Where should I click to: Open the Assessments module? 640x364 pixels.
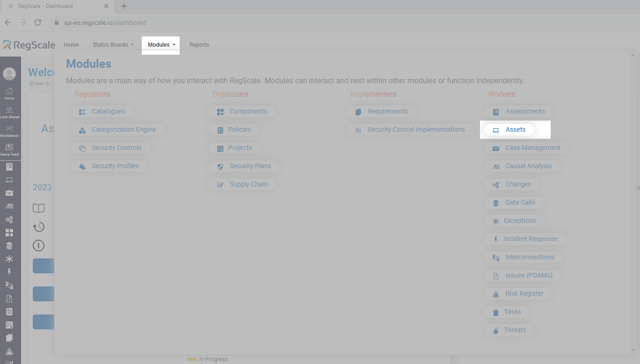click(x=519, y=112)
